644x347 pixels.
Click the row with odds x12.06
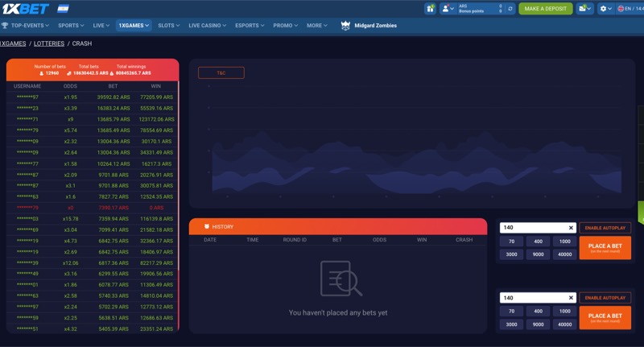[93, 262]
